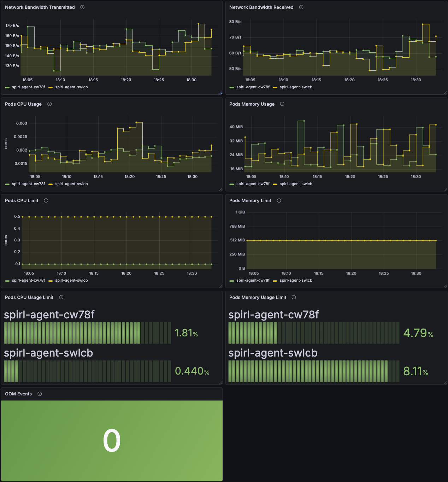Open the Pods CPU Usage panel menu

(x=23, y=104)
